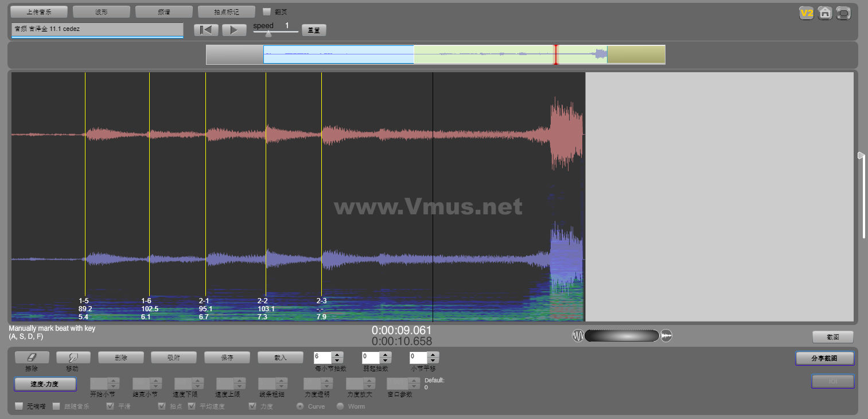Viewport: 868px width, 419px height.
Task: Go to the home page icon
Action: click(x=825, y=13)
